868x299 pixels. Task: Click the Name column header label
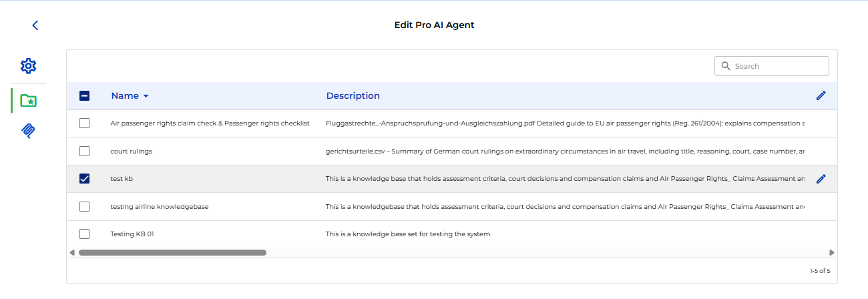(125, 95)
